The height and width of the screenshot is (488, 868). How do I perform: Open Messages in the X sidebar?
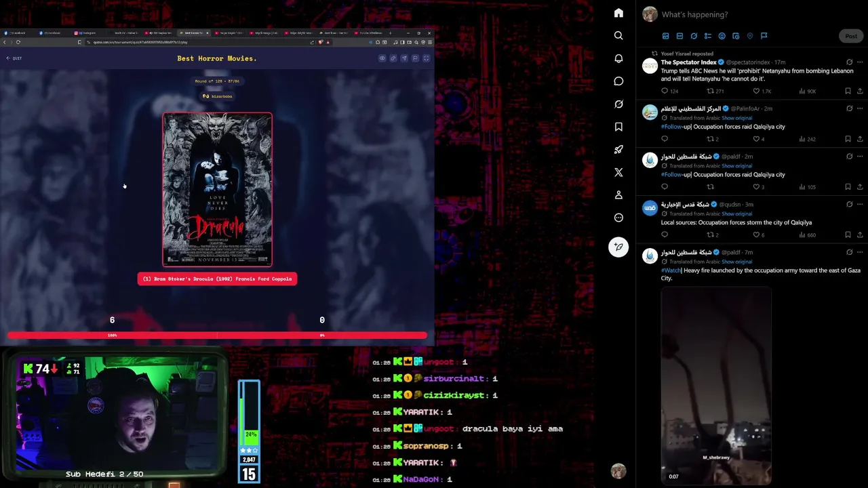click(618, 81)
